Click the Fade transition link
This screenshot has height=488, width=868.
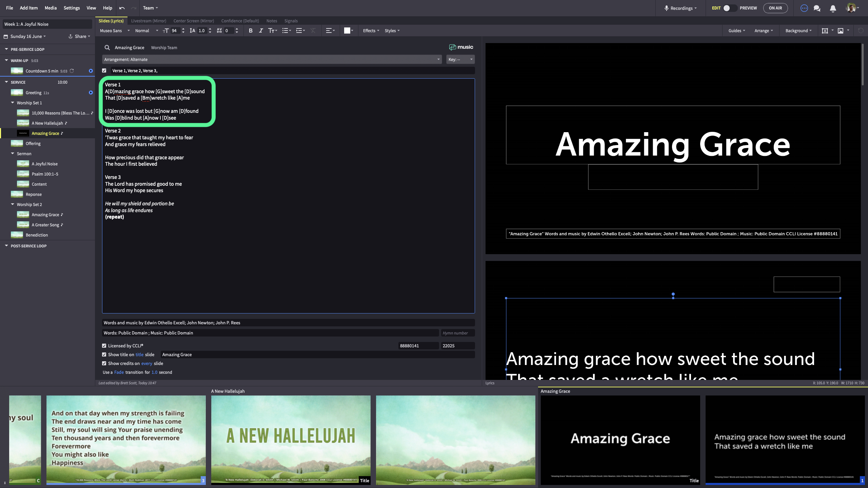click(119, 372)
